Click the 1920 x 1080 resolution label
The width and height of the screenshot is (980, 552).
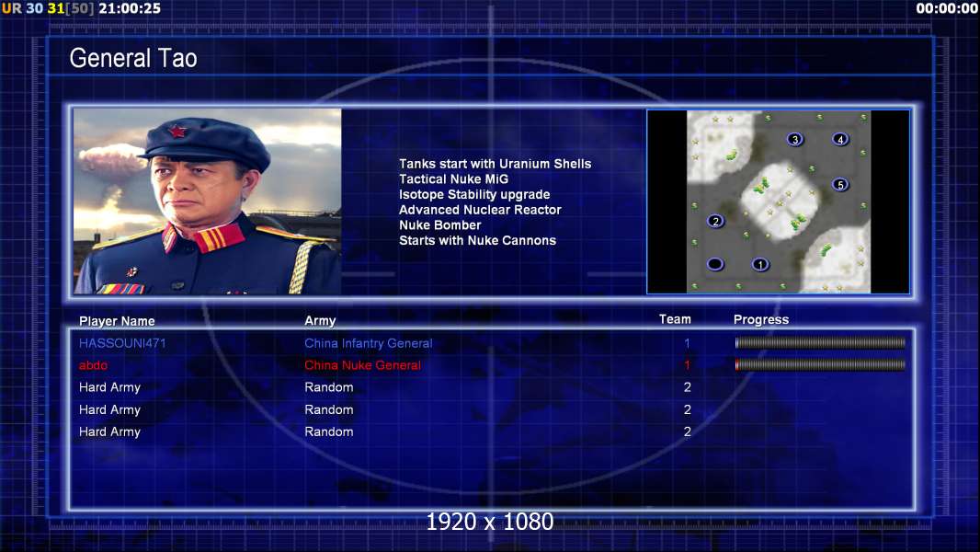[489, 522]
